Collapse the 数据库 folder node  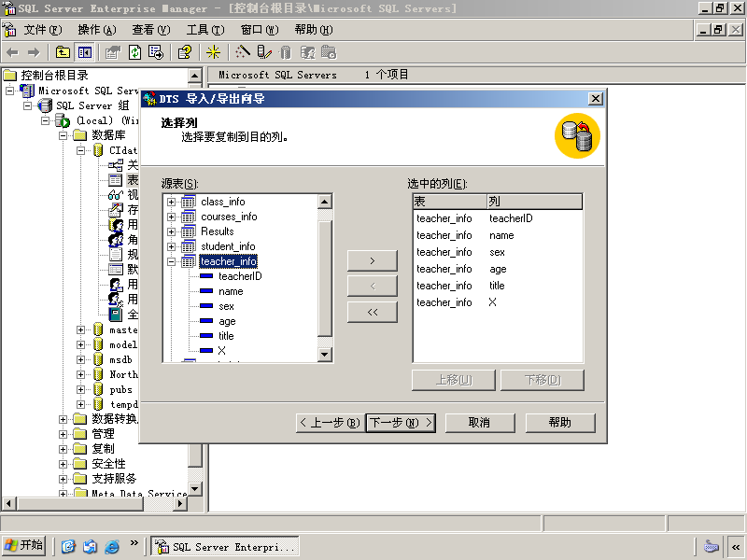[63, 135]
